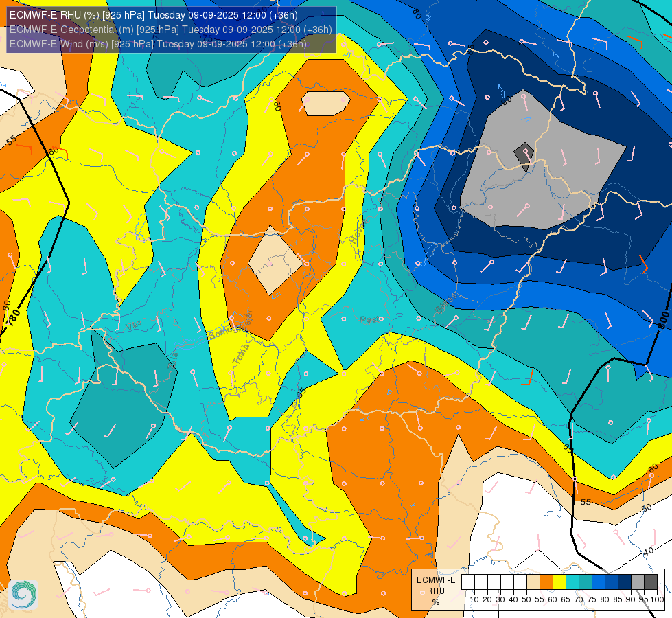Click the 780 geopotential contour label

[x=13, y=318]
